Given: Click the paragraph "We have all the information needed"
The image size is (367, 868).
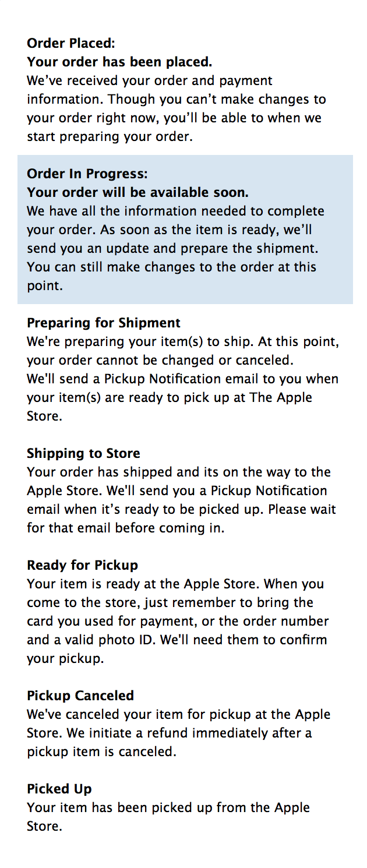Looking at the screenshot, I should click(176, 248).
